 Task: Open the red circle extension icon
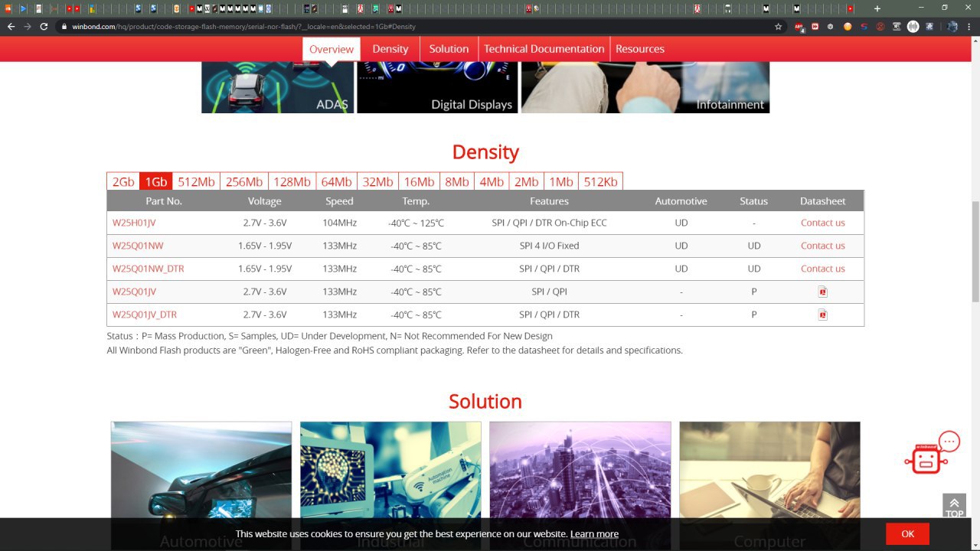point(880,26)
